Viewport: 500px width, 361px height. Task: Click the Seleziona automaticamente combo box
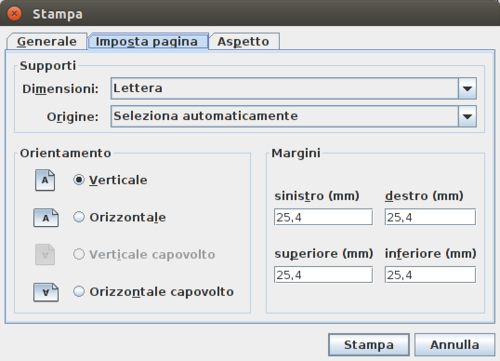coord(293,116)
